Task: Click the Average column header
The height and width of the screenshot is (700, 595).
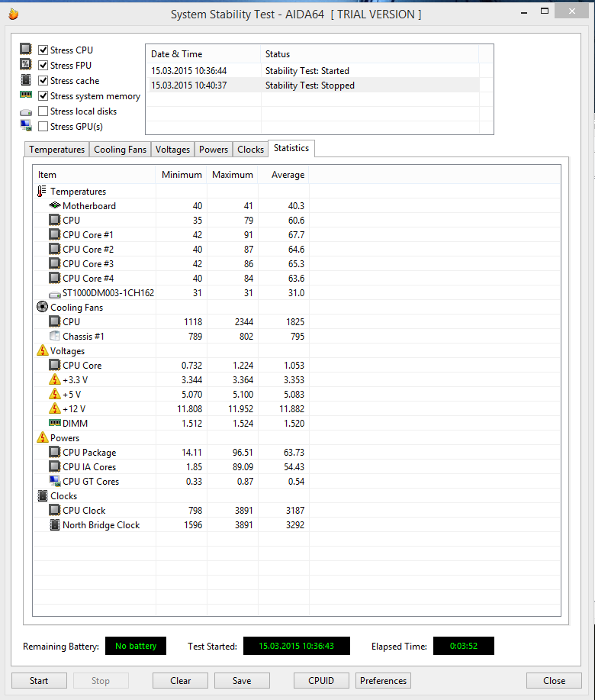Action: 284,175
